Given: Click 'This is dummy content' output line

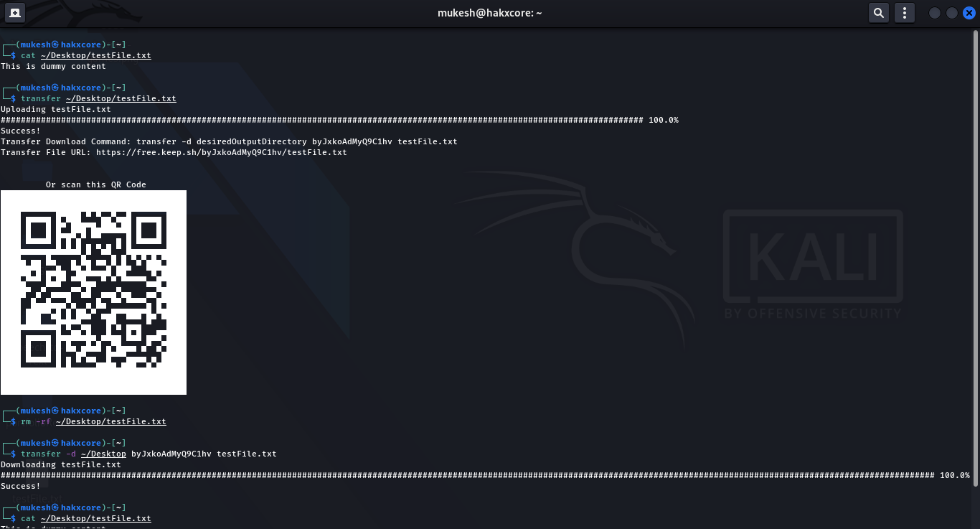Looking at the screenshot, I should tap(53, 66).
